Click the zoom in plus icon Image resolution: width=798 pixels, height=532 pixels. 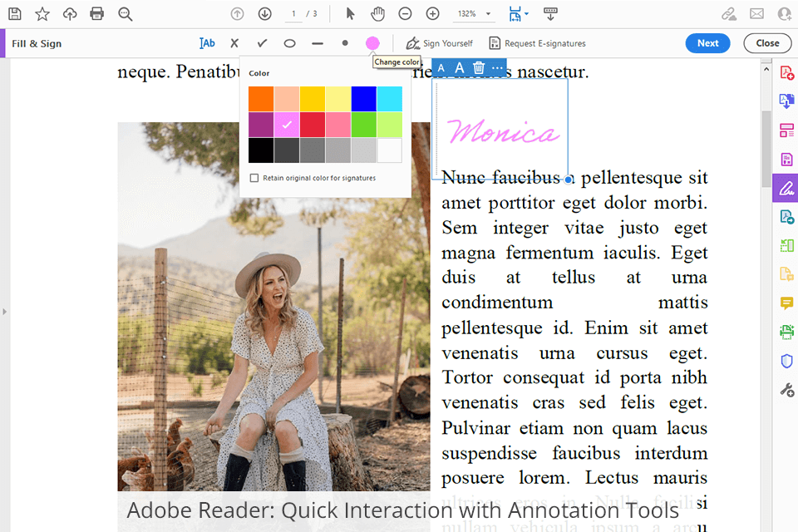[432, 13]
